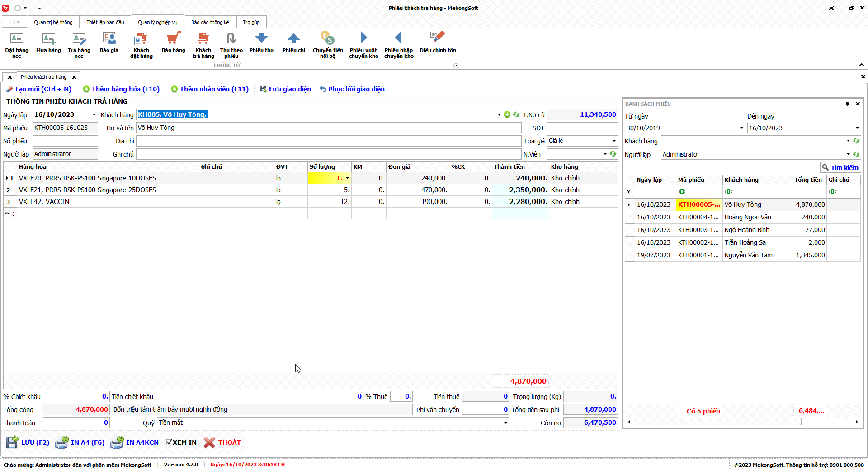868x470 pixels.
Task: Toggle the XEM IN checkbox
Action: (170, 442)
